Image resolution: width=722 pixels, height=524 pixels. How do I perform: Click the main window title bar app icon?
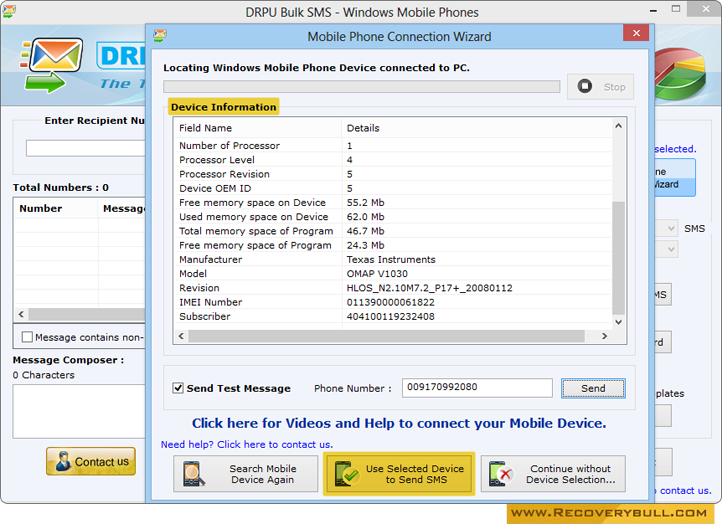tap(9, 11)
